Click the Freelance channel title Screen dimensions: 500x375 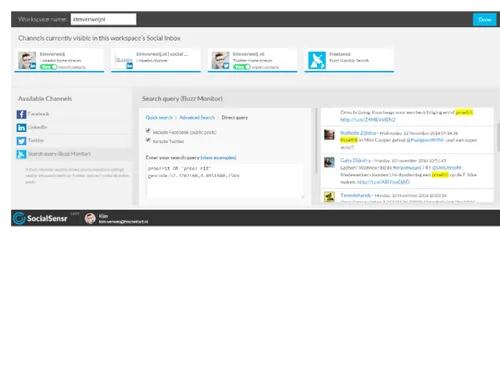pyautogui.click(x=340, y=54)
